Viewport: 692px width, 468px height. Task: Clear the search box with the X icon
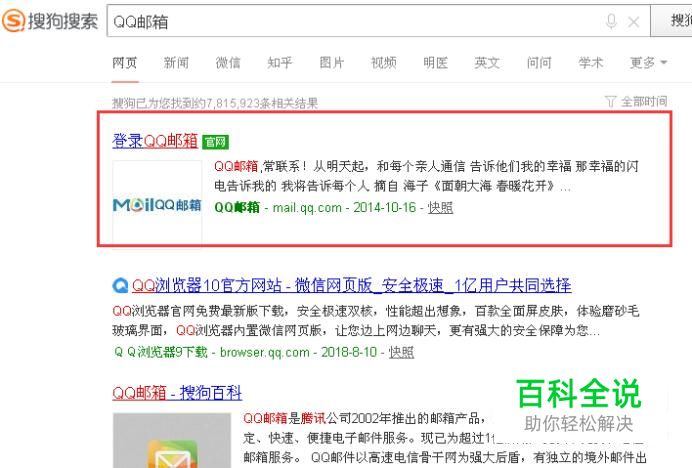click(x=634, y=22)
